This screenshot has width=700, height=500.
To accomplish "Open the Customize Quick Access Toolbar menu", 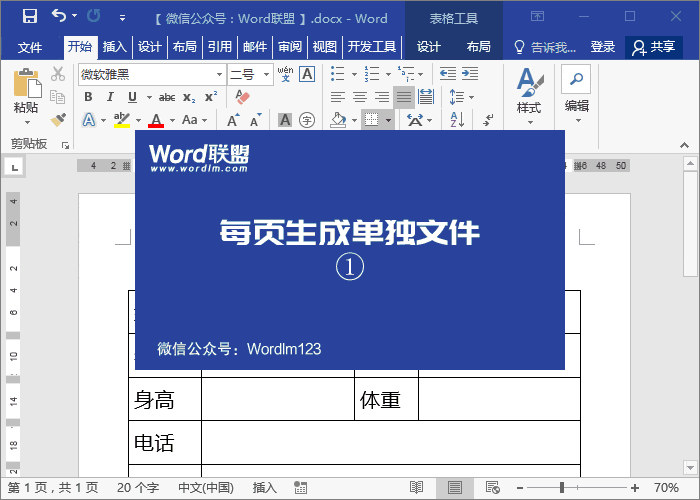I will point(122,18).
